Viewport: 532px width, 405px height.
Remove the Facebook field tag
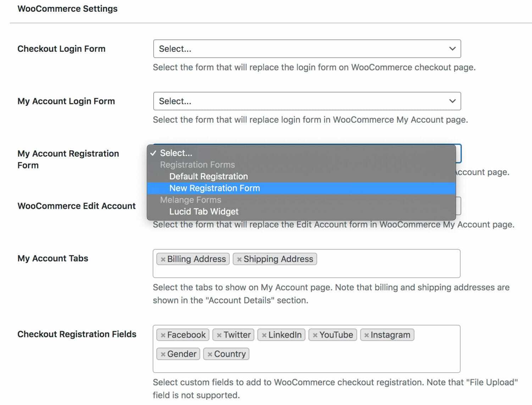tap(163, 335)
